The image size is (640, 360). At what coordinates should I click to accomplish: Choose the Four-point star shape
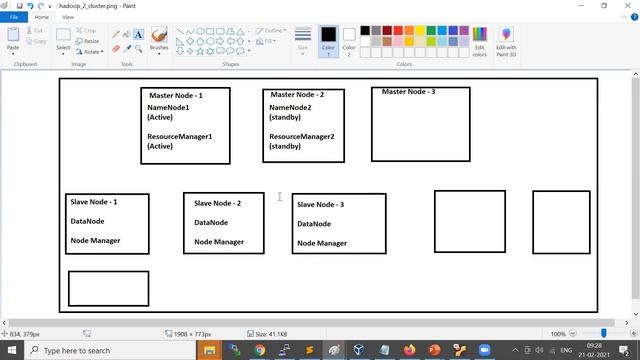coord(190,51)
